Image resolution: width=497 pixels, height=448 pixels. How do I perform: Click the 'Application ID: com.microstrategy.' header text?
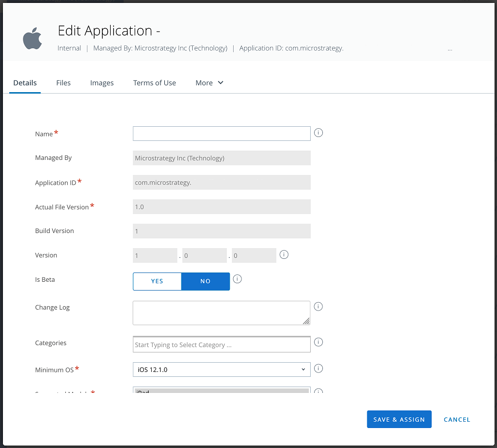click(291, 48)
